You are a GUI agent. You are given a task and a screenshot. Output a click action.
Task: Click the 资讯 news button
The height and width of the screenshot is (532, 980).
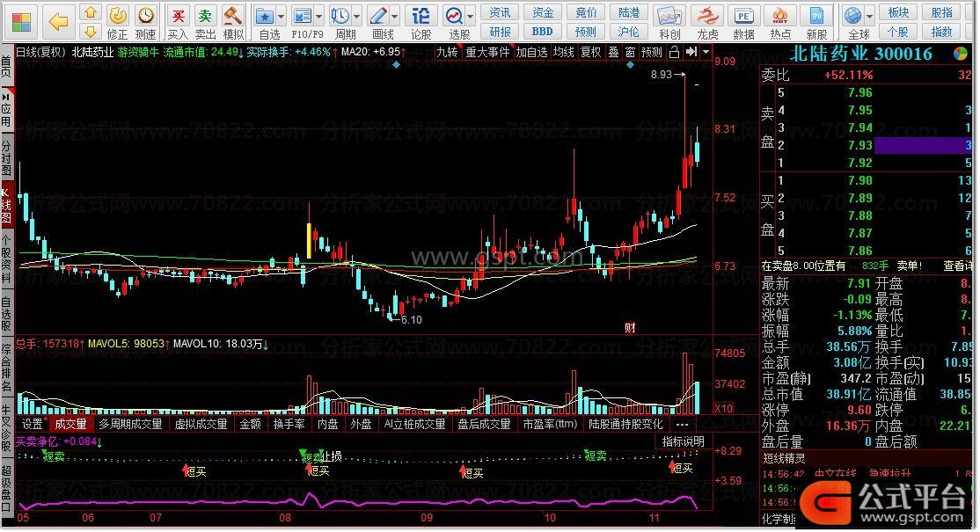500,12
